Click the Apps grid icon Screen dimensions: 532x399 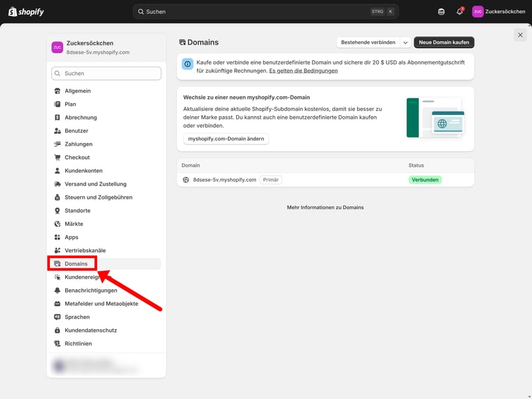point(57,237)
